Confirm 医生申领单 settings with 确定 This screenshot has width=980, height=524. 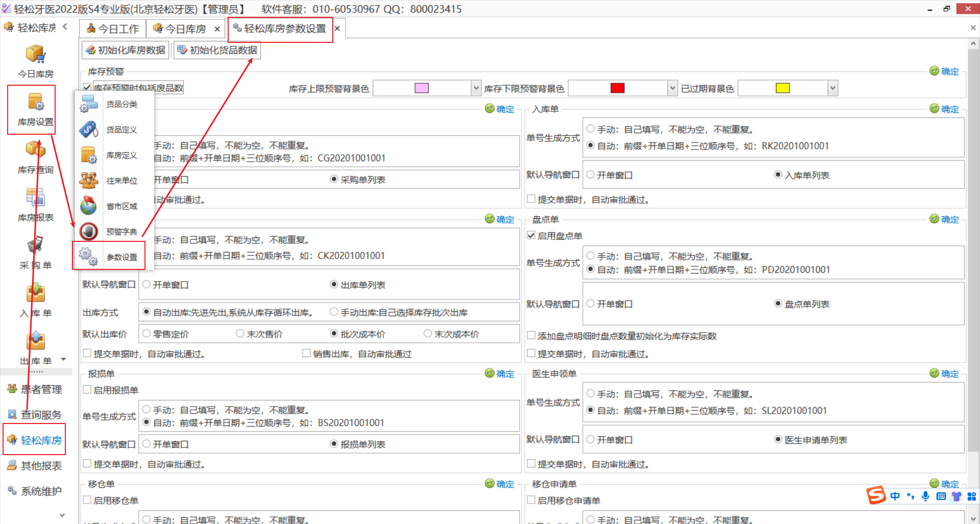[944, 374]
